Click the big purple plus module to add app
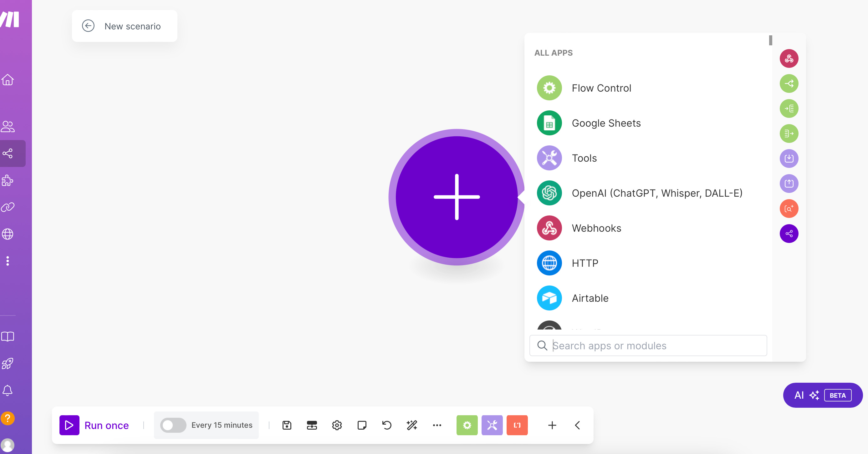This screenshot has height=454, width=868. coord(457,197)
